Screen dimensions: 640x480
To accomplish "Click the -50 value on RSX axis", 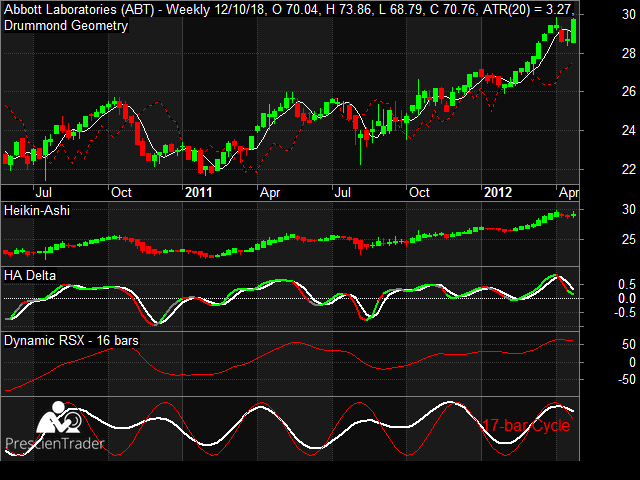I will [x=626, y=380].
